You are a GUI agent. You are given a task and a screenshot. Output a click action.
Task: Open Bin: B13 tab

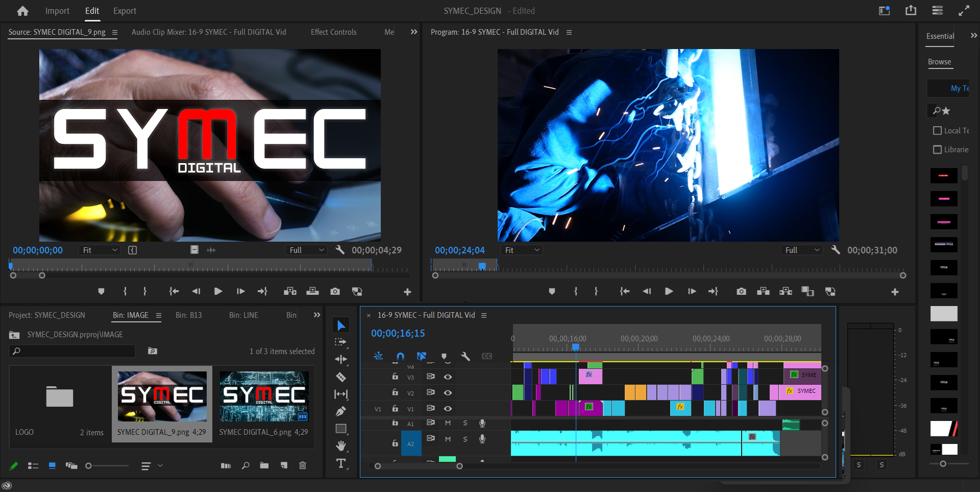[188, 315]
